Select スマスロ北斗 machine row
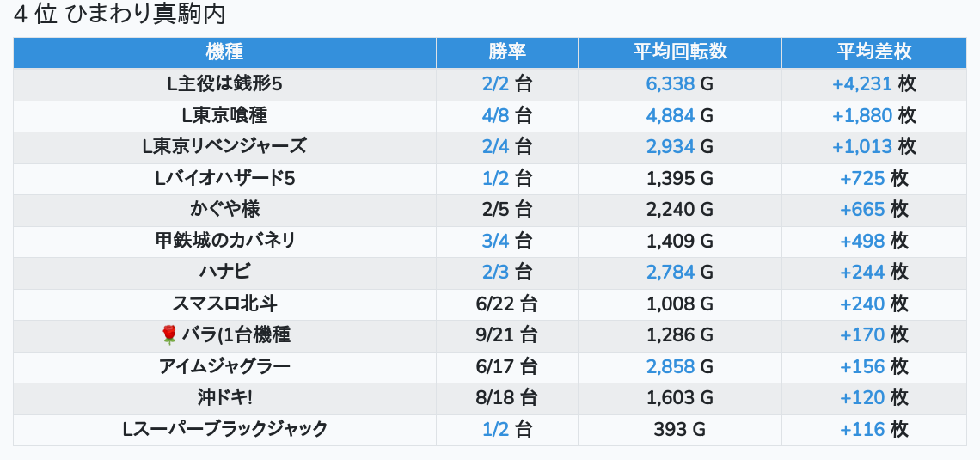The height and width of the screenshot is (460, 980). [224, 304]
